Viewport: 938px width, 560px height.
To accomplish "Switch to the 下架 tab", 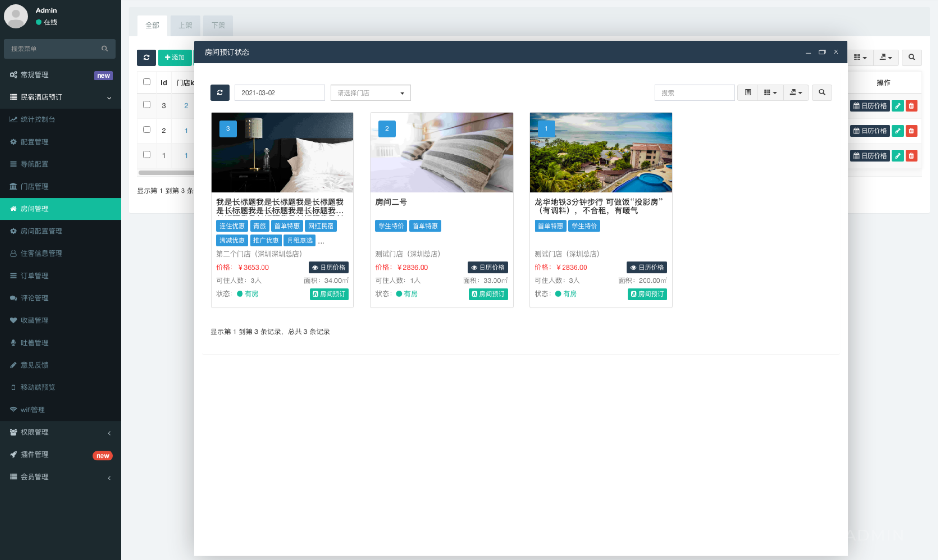I will click(x=218, y=25).
